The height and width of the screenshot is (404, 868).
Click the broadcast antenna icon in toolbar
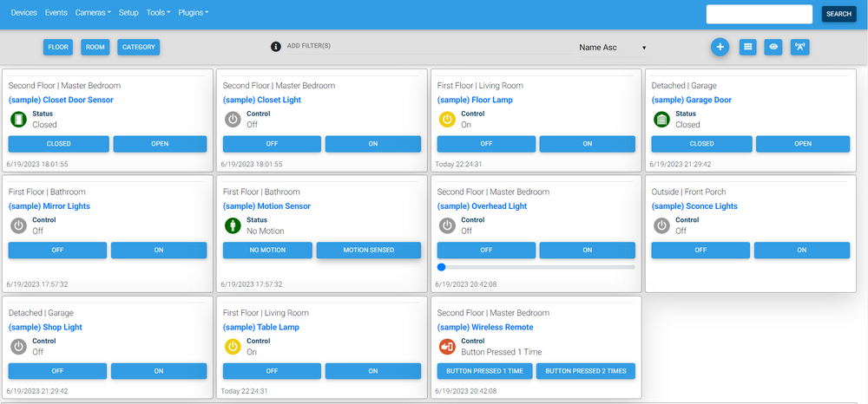point(799,48)
